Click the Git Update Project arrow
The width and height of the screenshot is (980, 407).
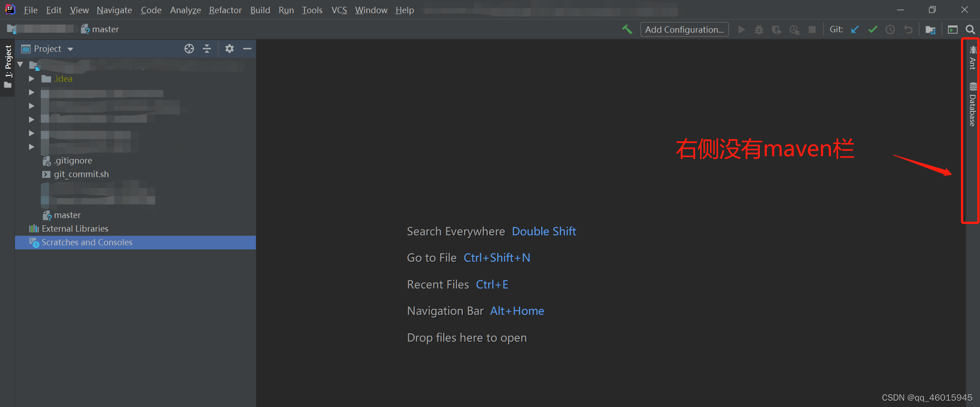tap(855, 30)
